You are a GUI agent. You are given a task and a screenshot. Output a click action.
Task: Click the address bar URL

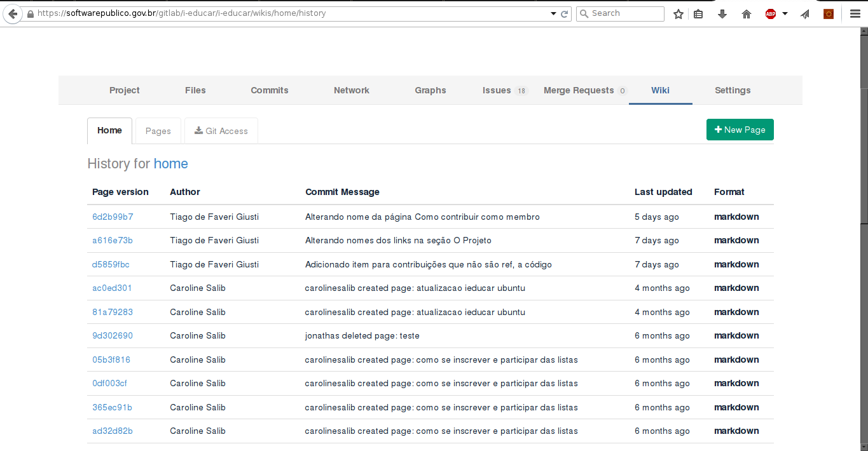[181, 13]
